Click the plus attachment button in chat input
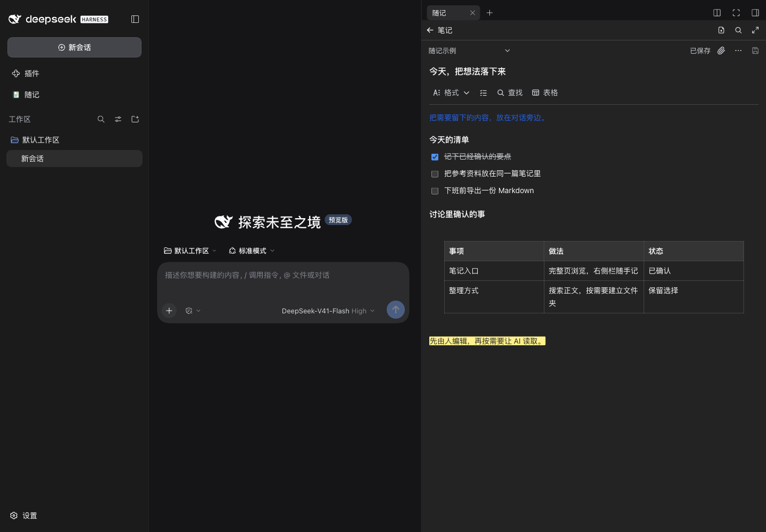 pos(169,311)
